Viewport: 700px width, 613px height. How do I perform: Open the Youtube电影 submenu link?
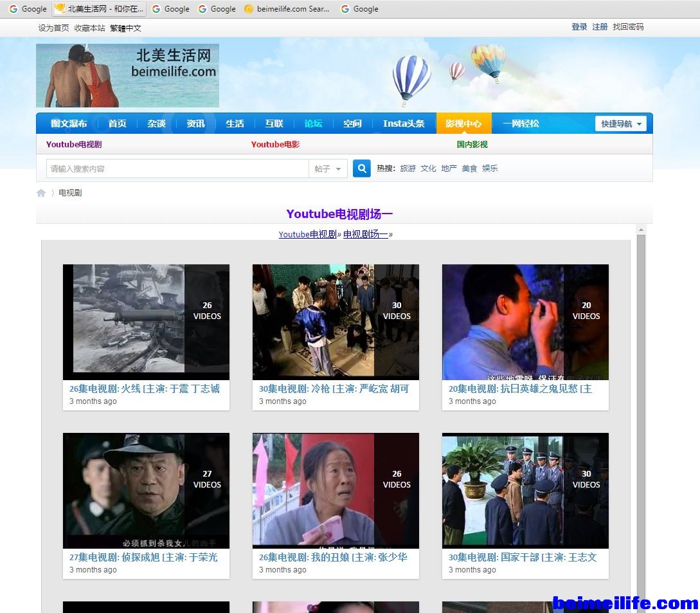[x=275, y=145]
